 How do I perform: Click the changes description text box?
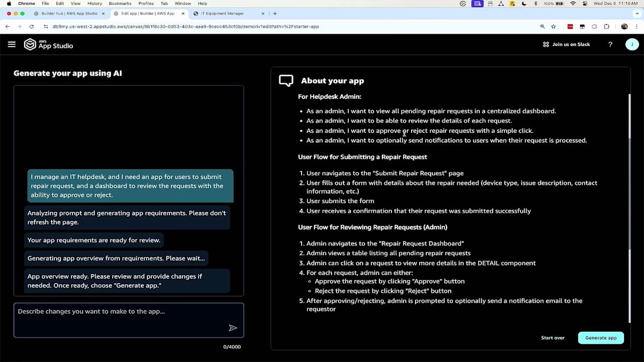[129, 320]
